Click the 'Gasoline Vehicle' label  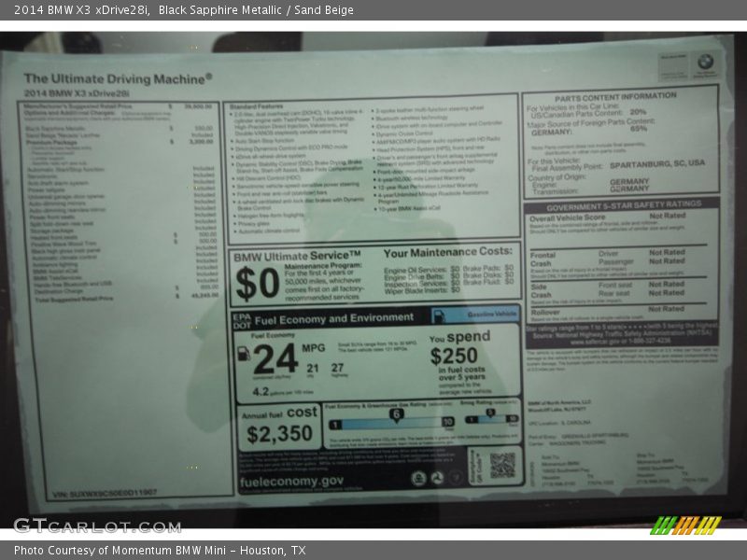pyautogui.click(x=492, y=315)
